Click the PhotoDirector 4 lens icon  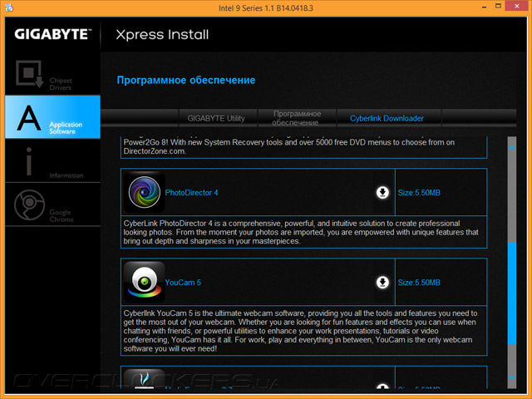pos(144,192)
